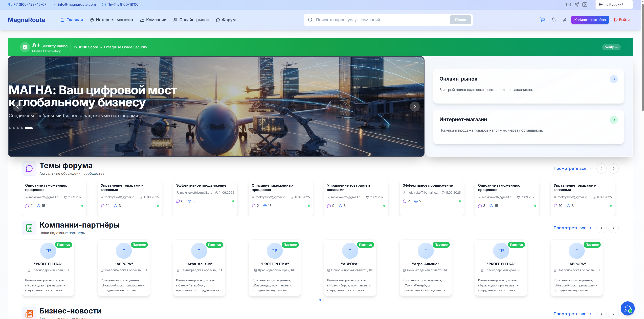
Task: Open the Telegram icon in the header
Action: click(x=576, y=4)
